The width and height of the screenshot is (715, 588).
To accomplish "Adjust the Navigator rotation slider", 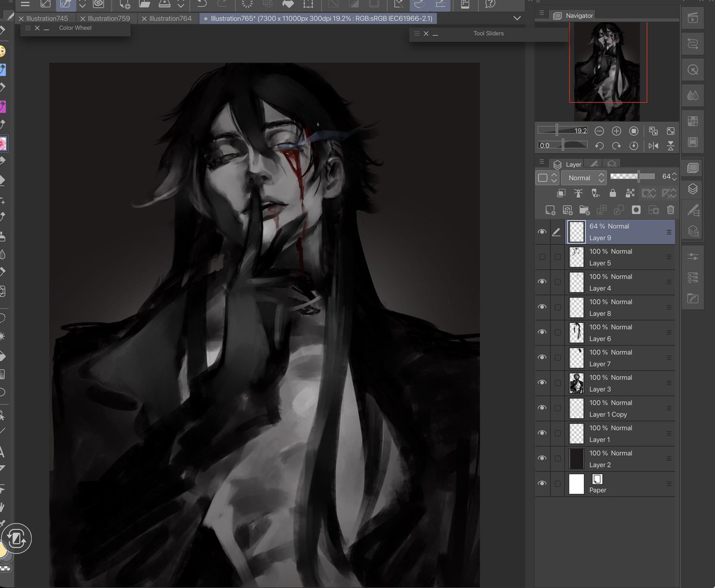I will 563,145.
